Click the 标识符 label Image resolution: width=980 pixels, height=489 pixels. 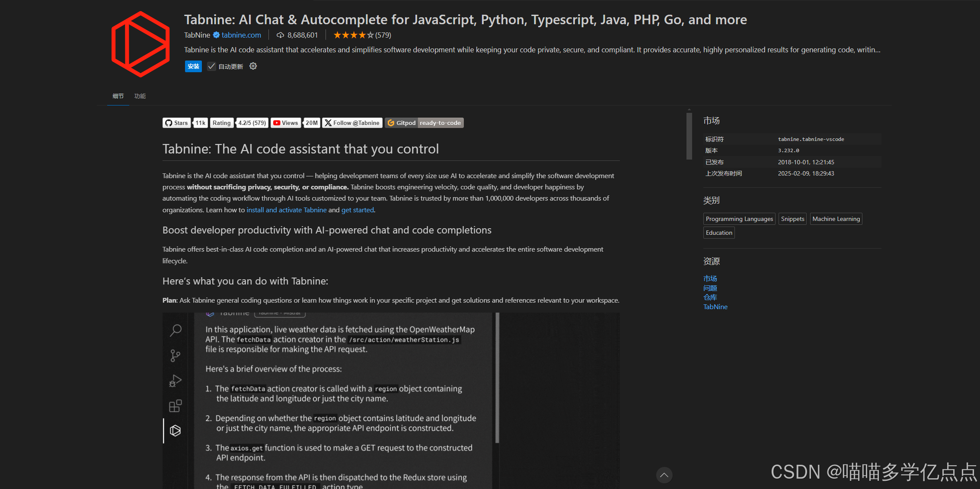pos(714,139)
